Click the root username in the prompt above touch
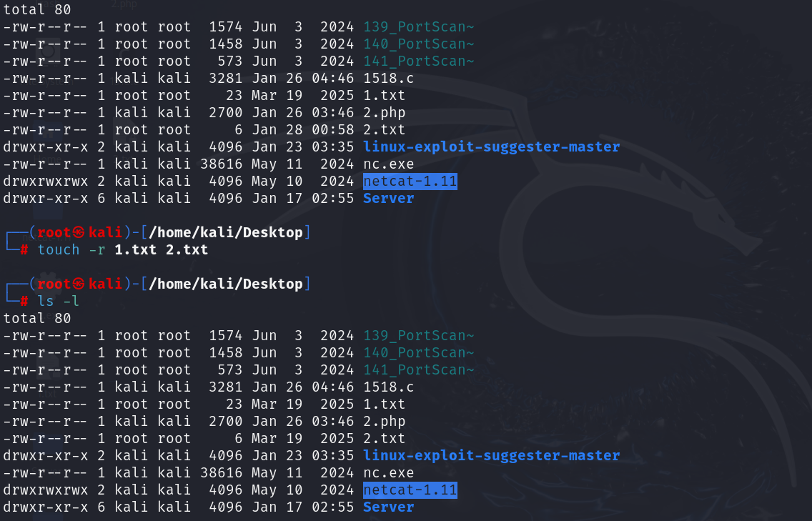Viewport: 812px width, 521px height. (x=54, y=232)
